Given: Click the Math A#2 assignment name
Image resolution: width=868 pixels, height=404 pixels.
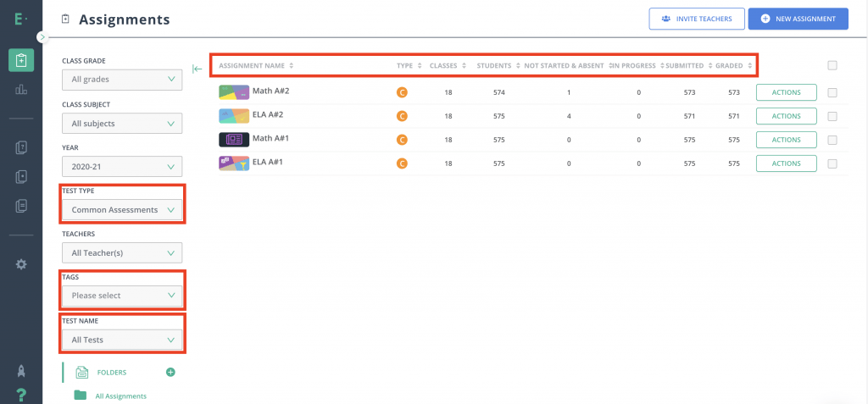Looking at the screenshot, I should (x=270, y=91).
